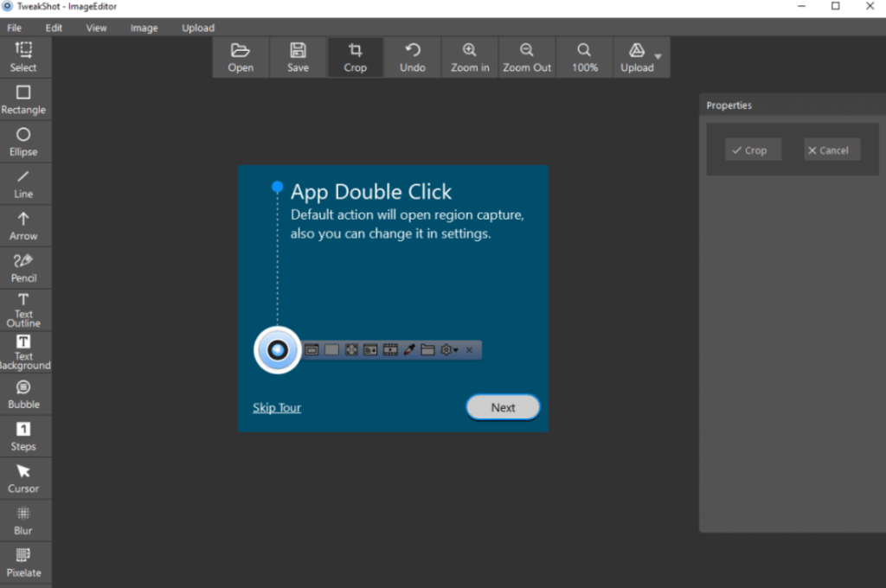Activate the Blur tool

[23, 521]
